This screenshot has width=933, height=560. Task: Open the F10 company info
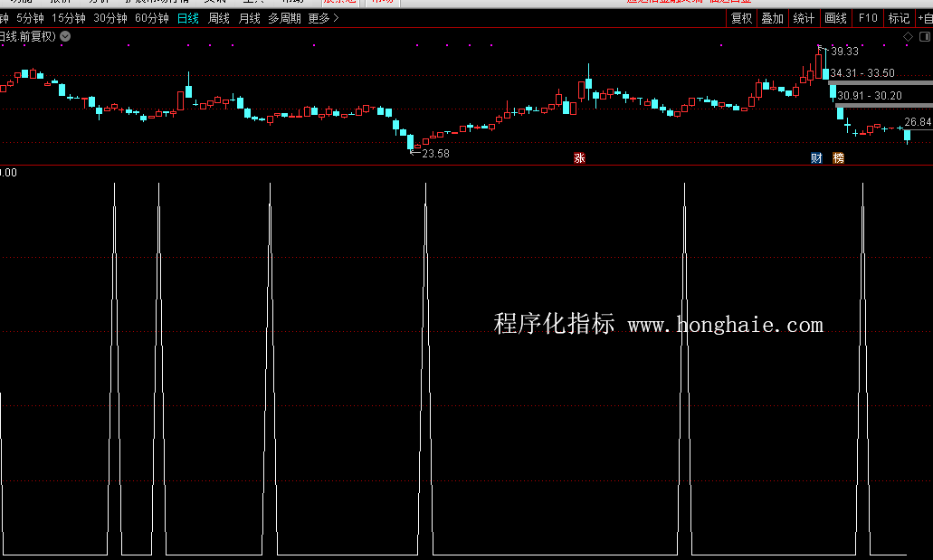[868, 18]
